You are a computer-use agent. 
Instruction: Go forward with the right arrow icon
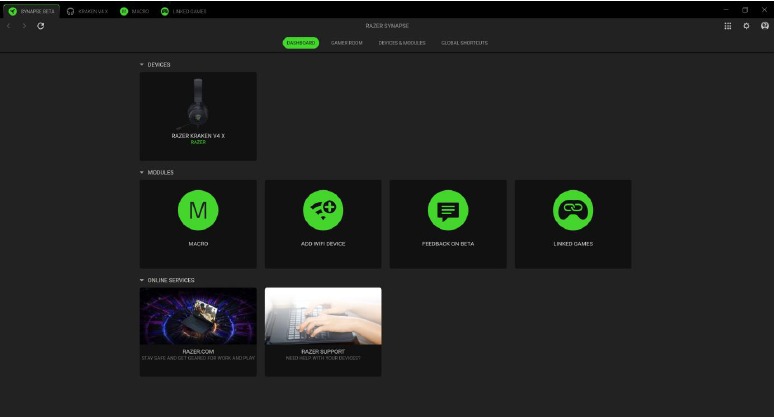click(24, 26)
